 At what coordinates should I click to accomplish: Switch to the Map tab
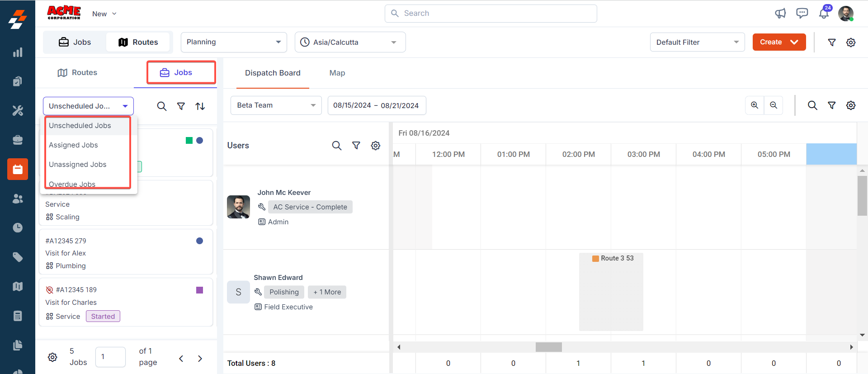337,73
